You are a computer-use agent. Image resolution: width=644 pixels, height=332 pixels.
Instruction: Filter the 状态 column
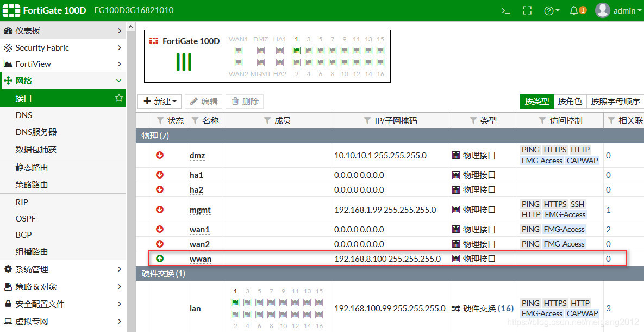160,120
